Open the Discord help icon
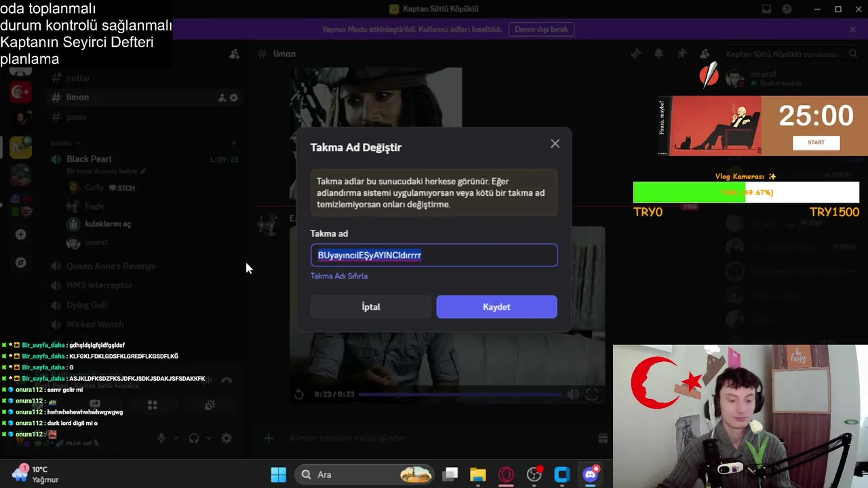The image size is (868, 488). click(787, 9)
